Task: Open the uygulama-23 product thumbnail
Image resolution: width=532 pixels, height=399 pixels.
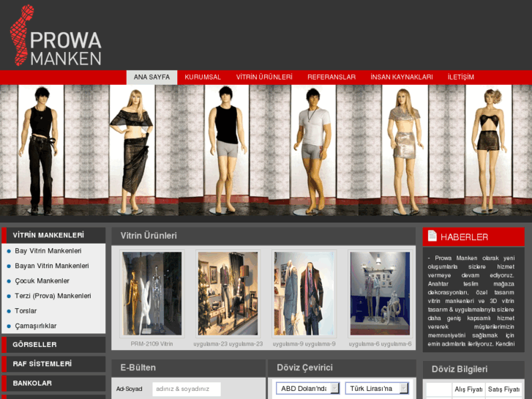Action: pyautogui.click(x=228, y=294)
